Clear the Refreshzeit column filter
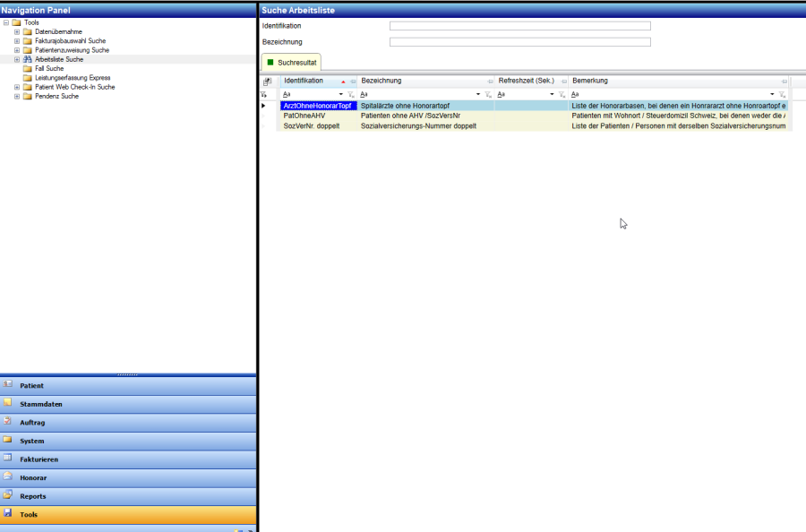 tap(562, 95)
